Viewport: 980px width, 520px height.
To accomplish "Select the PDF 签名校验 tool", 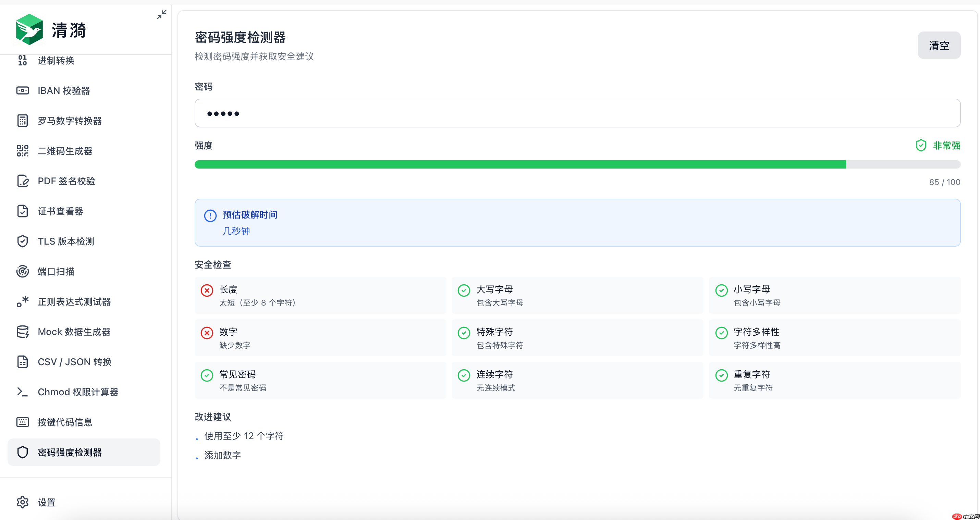I will (x=66, y=181).
